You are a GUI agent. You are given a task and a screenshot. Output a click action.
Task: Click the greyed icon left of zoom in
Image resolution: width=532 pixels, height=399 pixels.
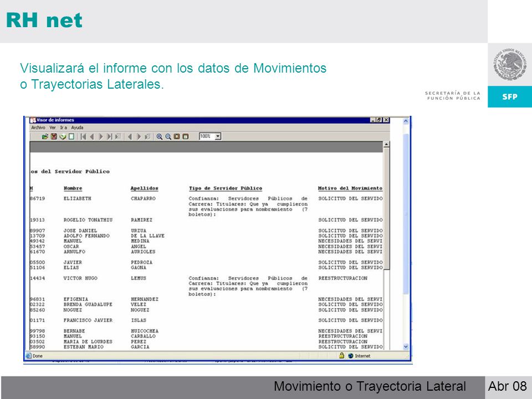pos(147,136)
